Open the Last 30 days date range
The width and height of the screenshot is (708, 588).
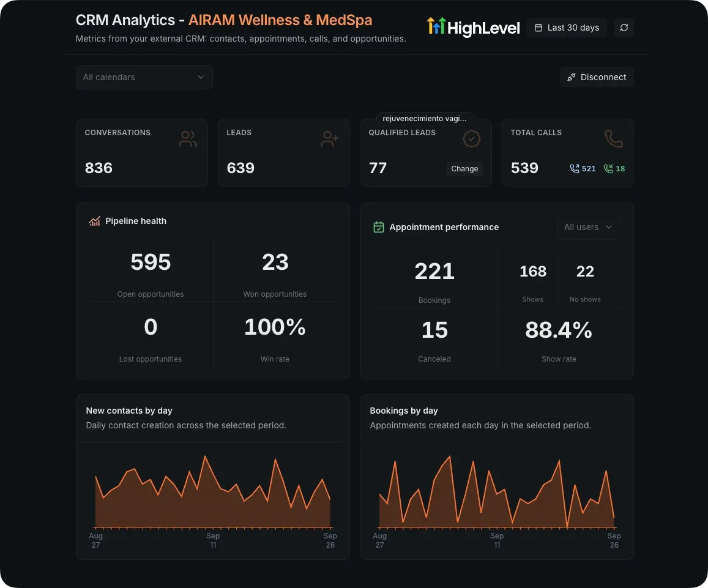click(x=567, y=28)
